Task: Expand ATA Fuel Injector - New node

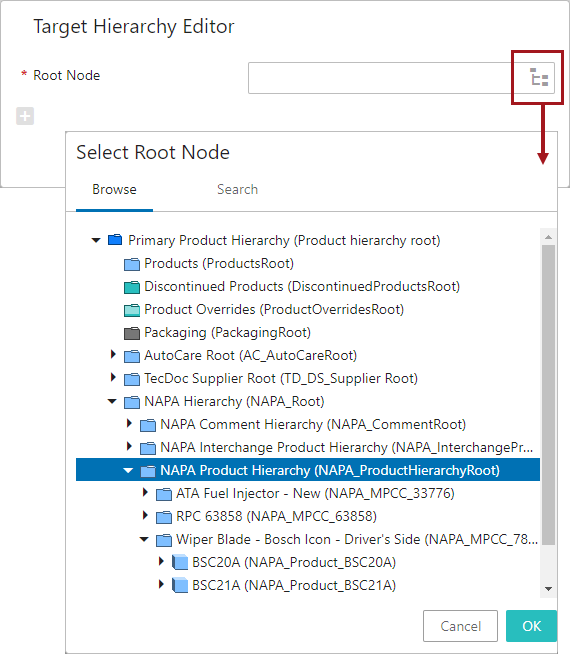Action: click(x=145, y=493)
